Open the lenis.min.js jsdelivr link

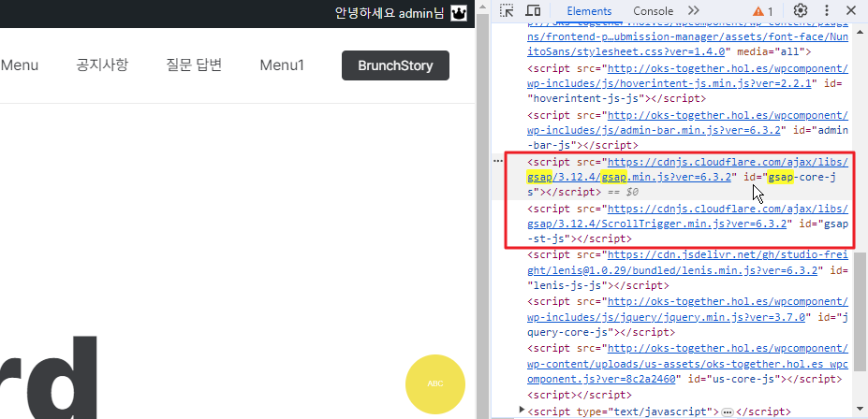pos(687,263)
